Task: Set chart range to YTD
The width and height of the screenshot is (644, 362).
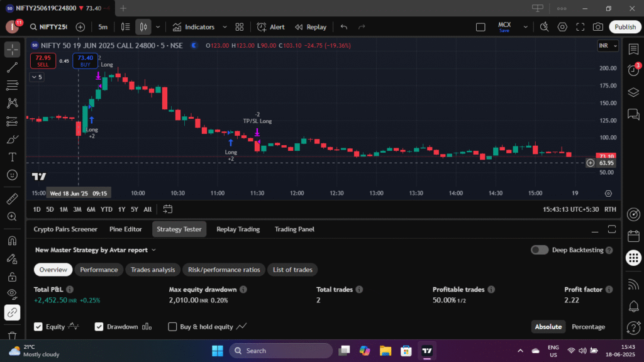Action: coord(106,209)
